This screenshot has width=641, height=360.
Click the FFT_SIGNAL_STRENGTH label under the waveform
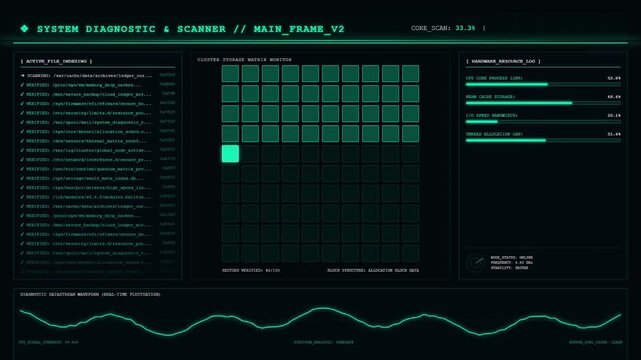coord(49,342)
